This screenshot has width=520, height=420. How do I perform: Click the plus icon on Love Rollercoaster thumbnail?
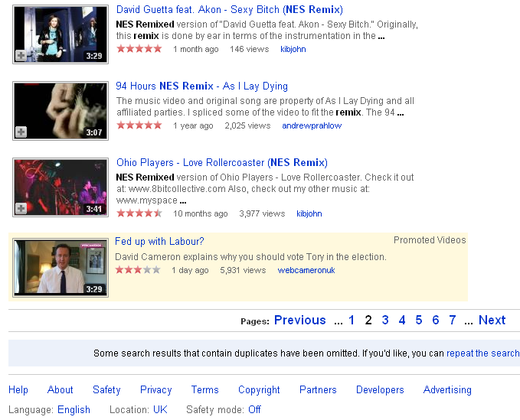[21, 209]
